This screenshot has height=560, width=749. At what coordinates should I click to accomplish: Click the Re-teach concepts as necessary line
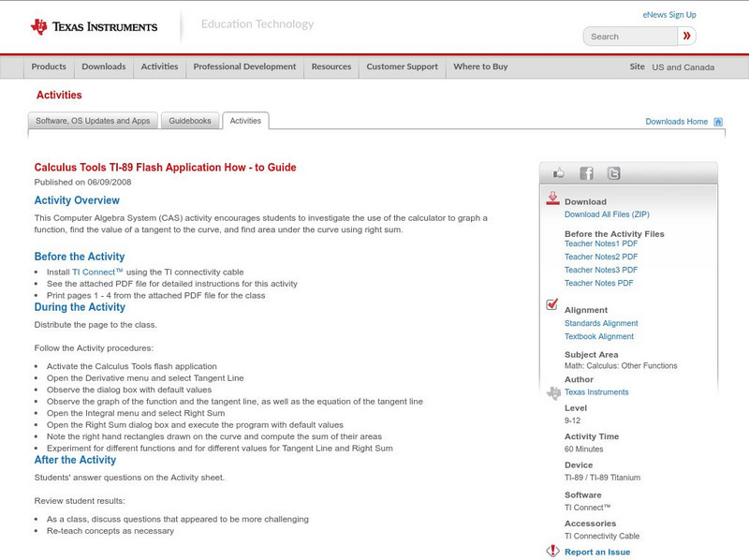coord(110,531)
